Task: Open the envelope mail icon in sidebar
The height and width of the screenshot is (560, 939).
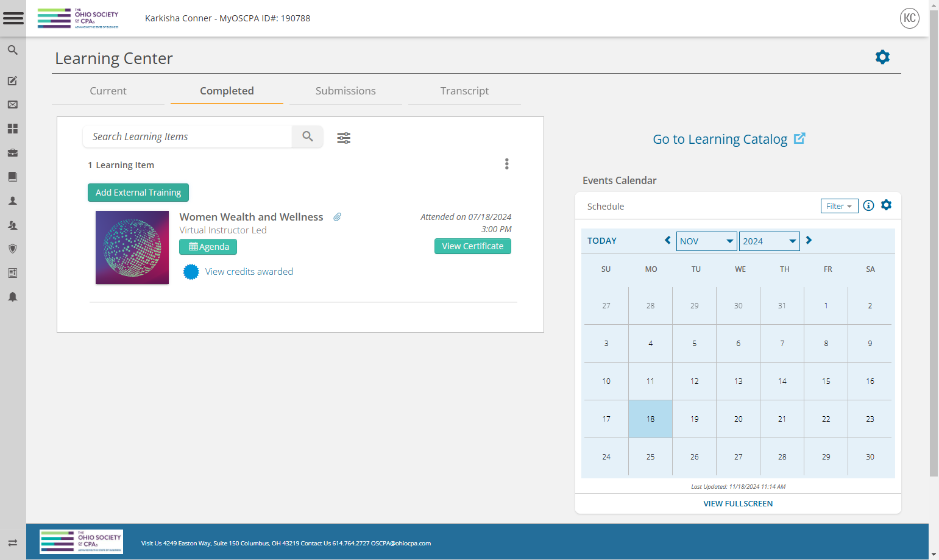Action: pyautogui.click(x=12, y=105)
